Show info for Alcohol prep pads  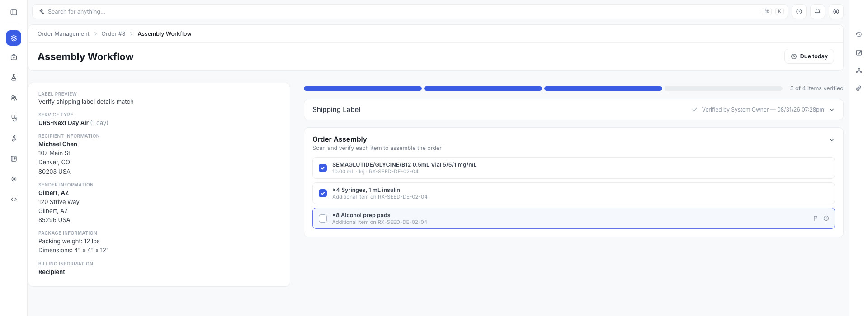[826, 218]
